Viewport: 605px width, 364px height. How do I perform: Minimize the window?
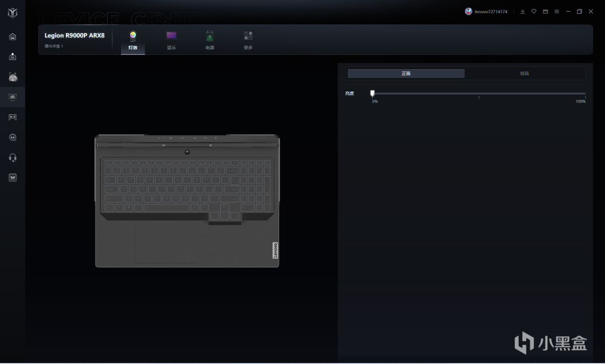click(x=568, y=11)
